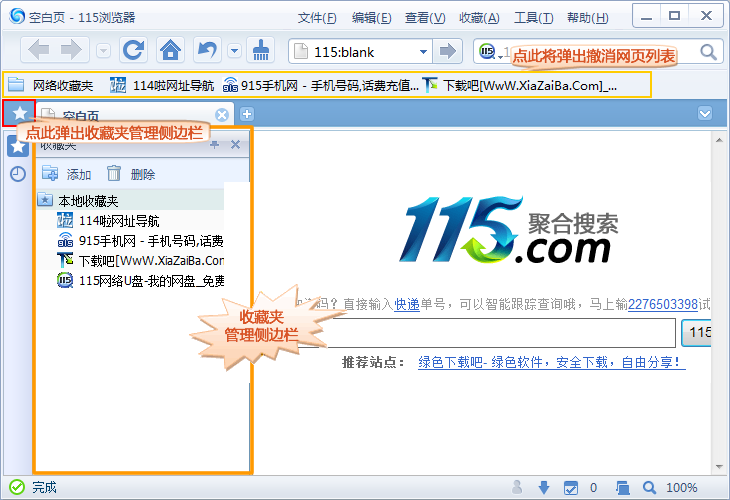Open the 收藏(A) menu
This screenshot has height=500, width=730.
[x=479, y=18]
